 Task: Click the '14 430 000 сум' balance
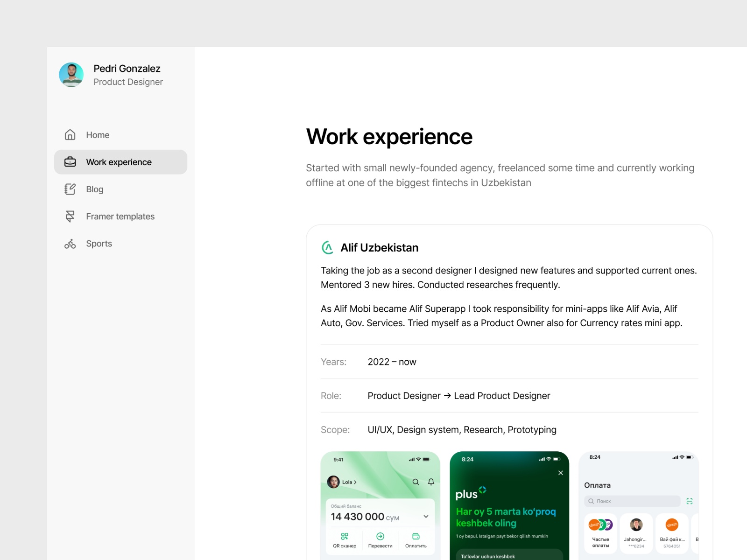[x=365, y=517]
